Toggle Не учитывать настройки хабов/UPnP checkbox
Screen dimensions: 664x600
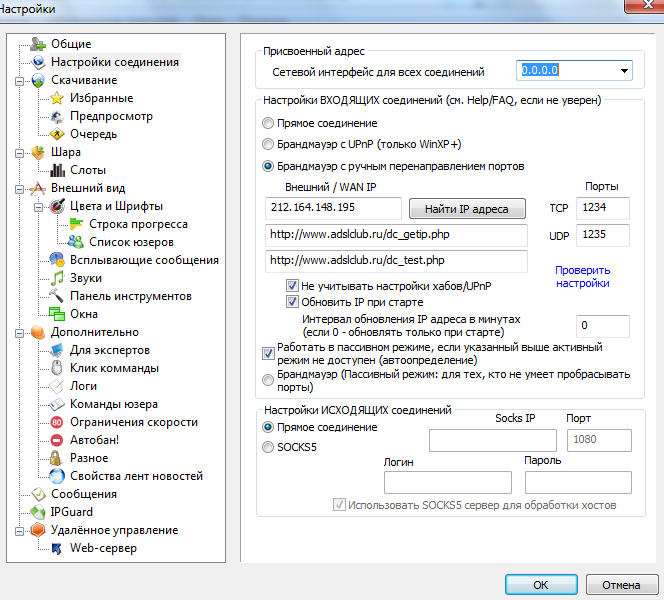click(x=292, y=285)
